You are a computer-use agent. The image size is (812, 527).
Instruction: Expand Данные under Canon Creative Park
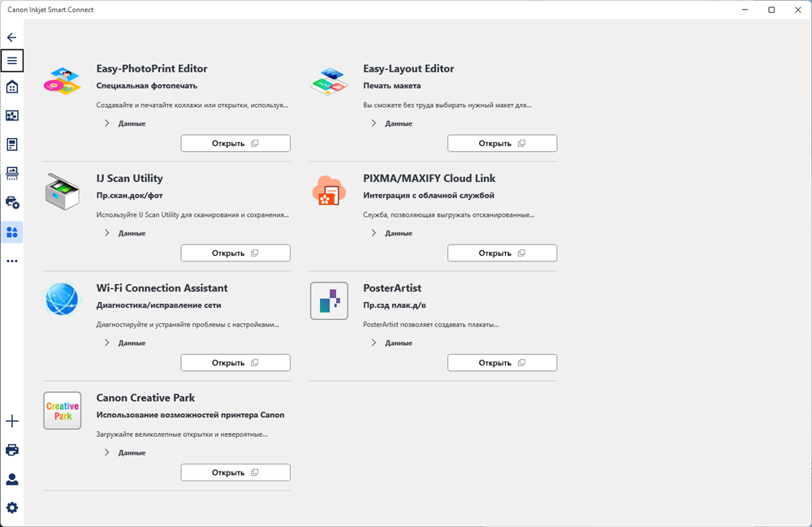pos(125,452)
